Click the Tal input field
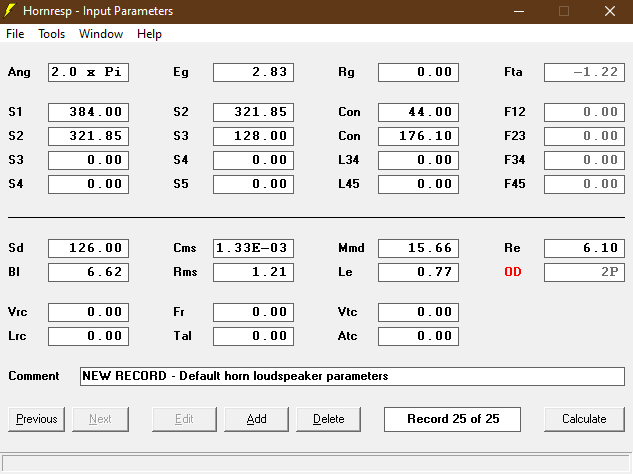633x474 pixels. pyautogui.click(x=254, y=336)
